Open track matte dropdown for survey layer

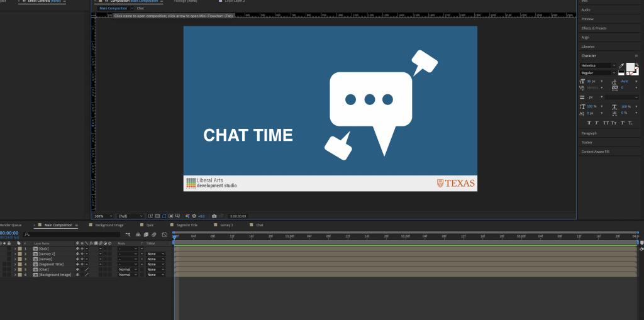tap(156, 259)
